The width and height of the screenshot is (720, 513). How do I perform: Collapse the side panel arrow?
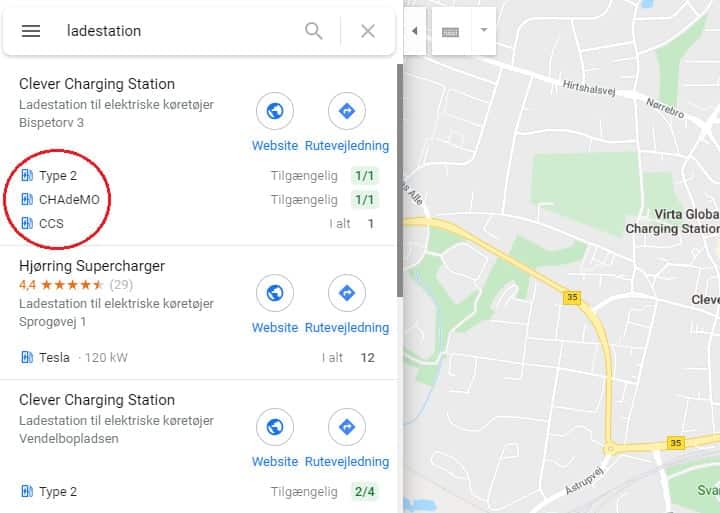click(415, 31)
